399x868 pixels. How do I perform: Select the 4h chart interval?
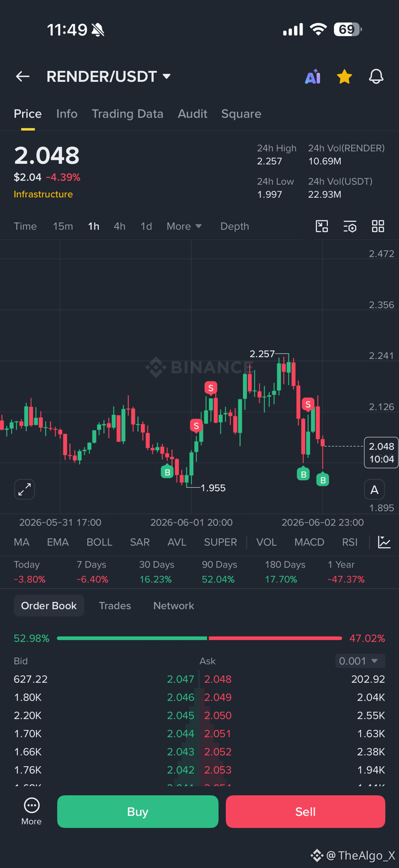(120, 226)
